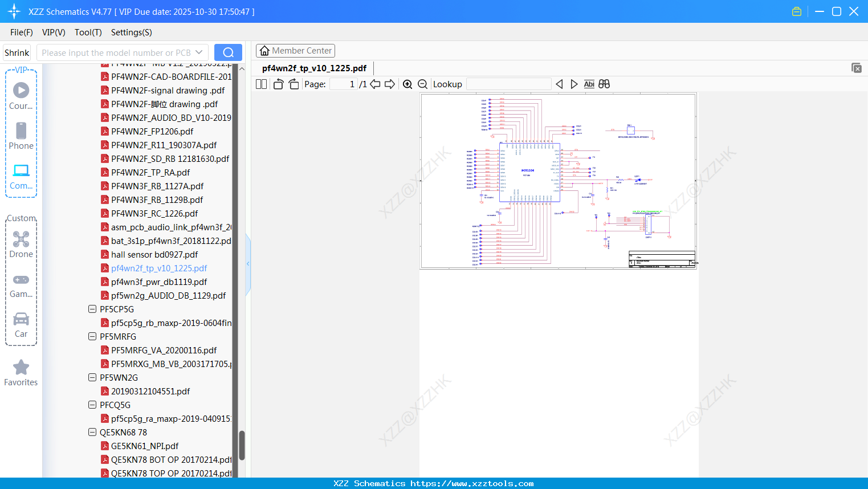Click the binoculars search icon
868x489 pixels.
tap(604, 84)
